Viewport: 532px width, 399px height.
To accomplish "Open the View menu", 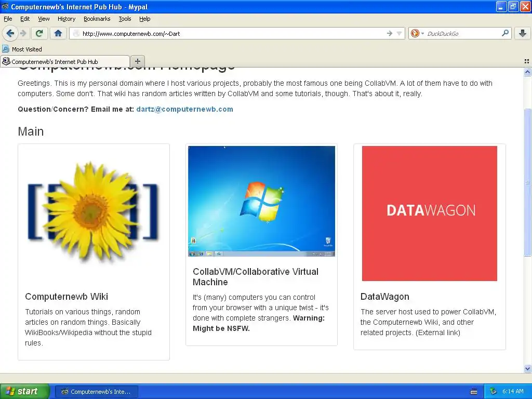I will pyautogui.click(x=44, y=19).
